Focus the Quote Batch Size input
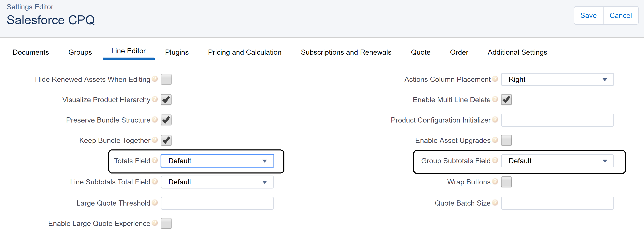 (557, 203)
